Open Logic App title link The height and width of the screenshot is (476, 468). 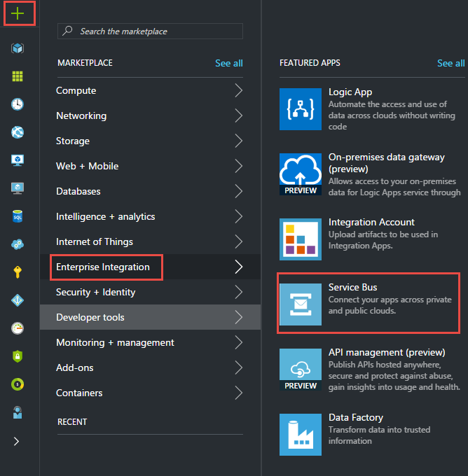[350, 92]
